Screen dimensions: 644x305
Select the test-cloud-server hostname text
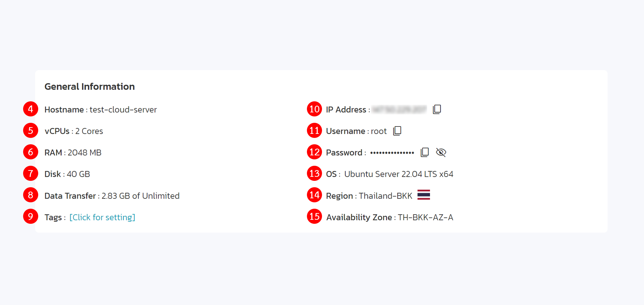[x=123, y=110]
